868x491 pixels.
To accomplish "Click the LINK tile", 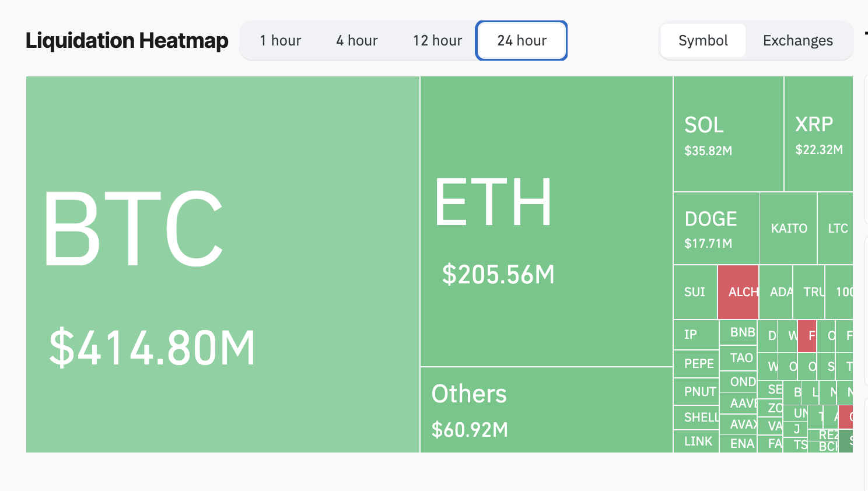I will click(695, 441).
